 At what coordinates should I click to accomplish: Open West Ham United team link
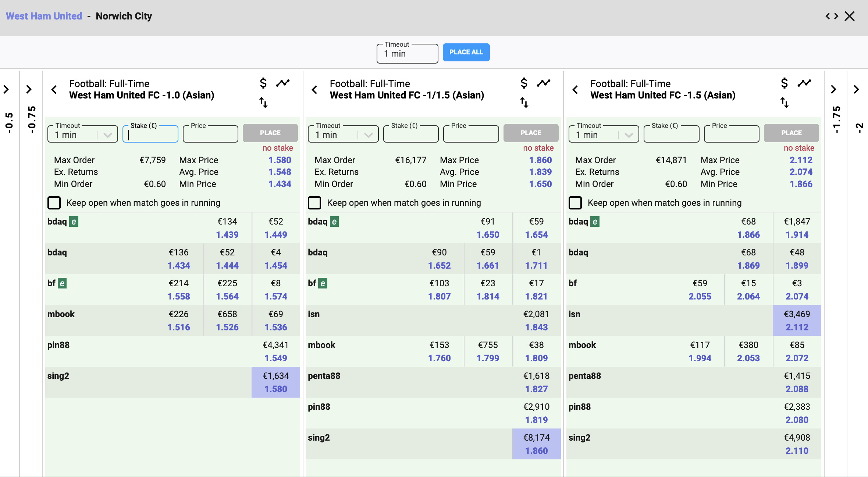[x=44, y=16]
